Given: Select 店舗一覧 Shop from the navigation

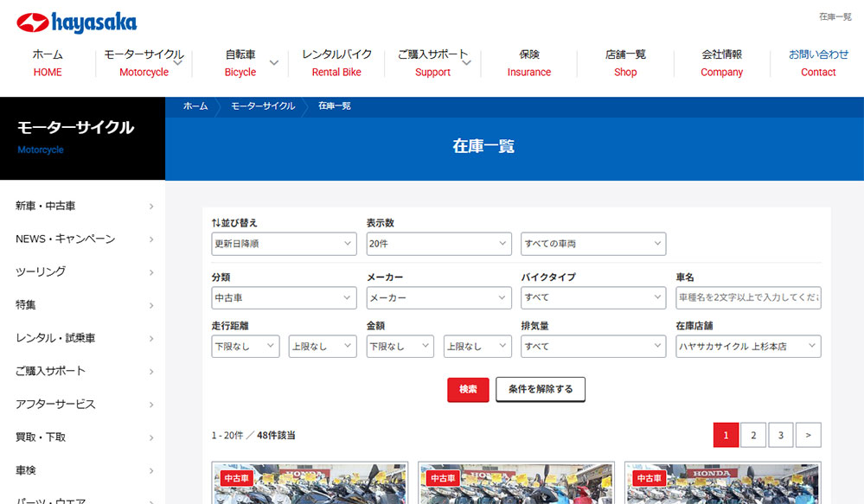Looking at the screenshot, I should point(624,62).
